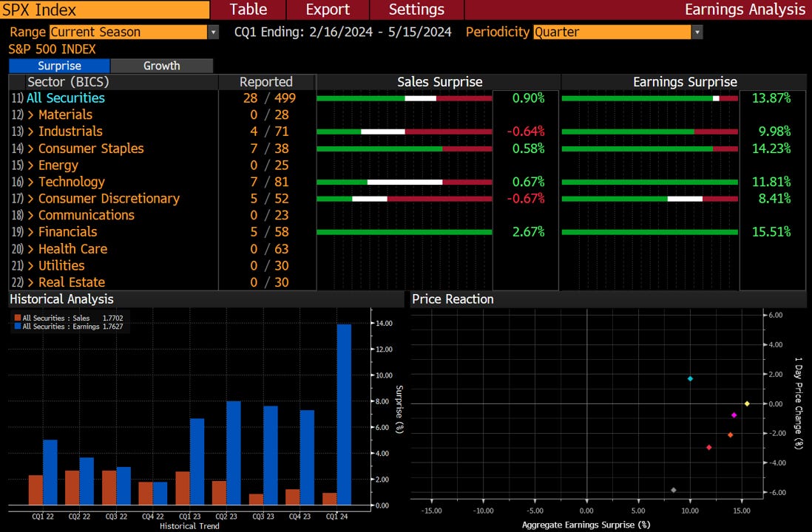Click the Historical Analysis panel title
Screen dimensions: 812x532
61,299
